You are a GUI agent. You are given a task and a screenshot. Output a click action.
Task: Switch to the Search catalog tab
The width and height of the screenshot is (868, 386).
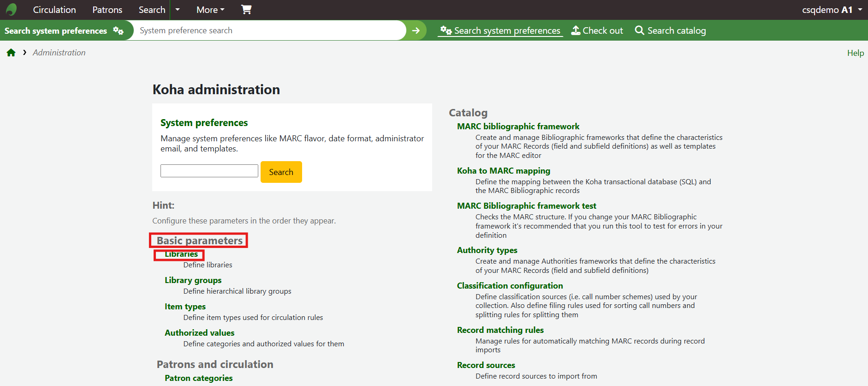click(671, 30)
